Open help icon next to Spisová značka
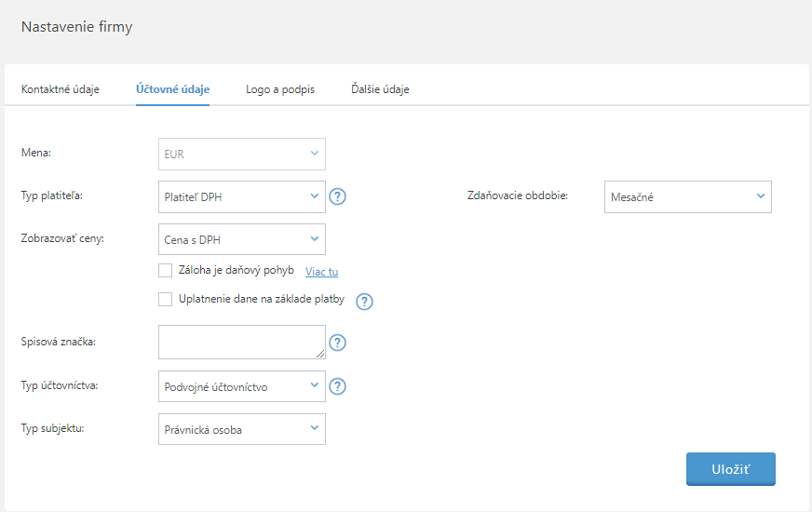Screen dimensions: 812x512 pos(338,343)
